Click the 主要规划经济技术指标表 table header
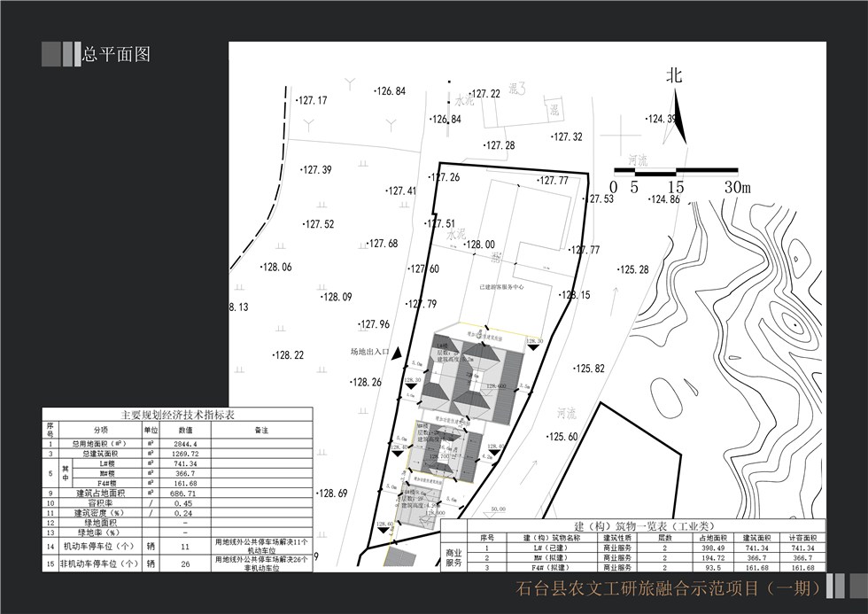 [x=177, y=415]
